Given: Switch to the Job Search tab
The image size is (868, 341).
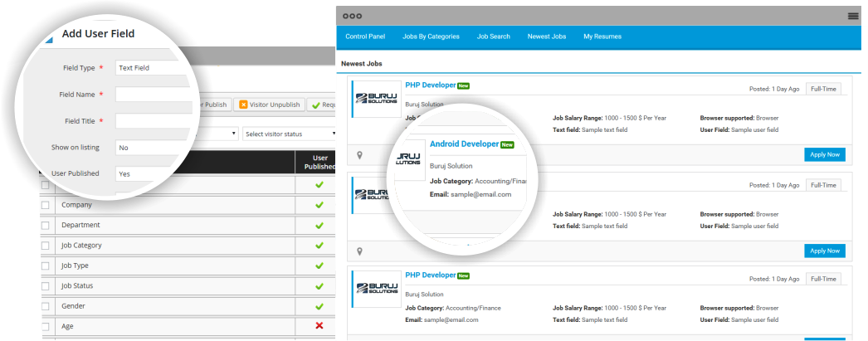Looking at the screenshot, I should click(493, 37).
